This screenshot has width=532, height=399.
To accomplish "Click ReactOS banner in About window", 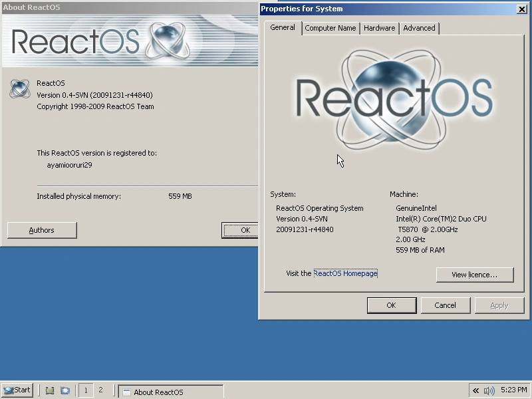I will click(130, 40).
